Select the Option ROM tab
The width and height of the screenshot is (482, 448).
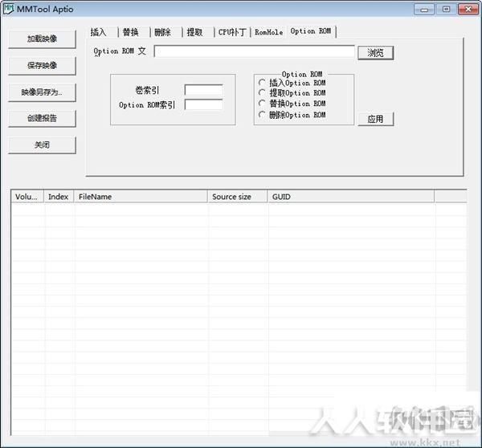[x=311, y=31]
